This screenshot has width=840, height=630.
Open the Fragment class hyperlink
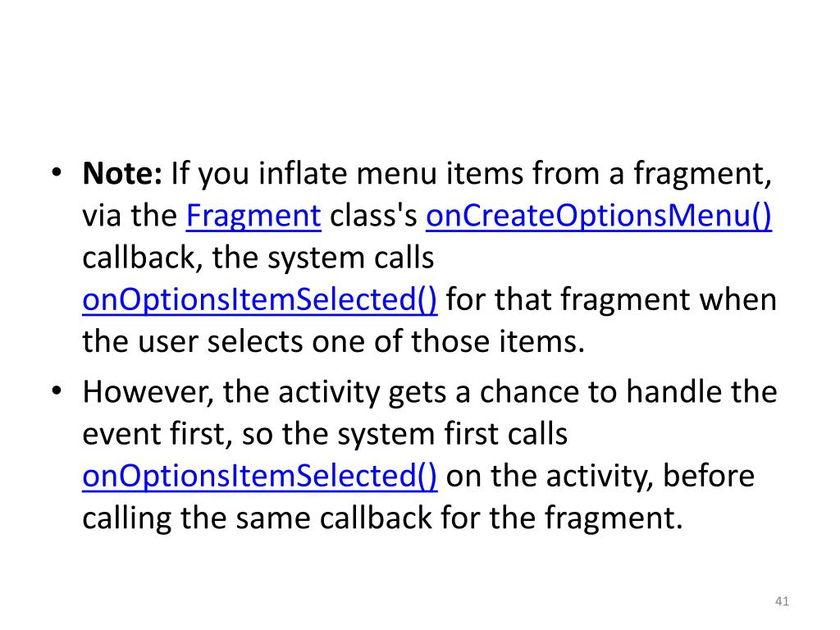click(x=253, y=217)
